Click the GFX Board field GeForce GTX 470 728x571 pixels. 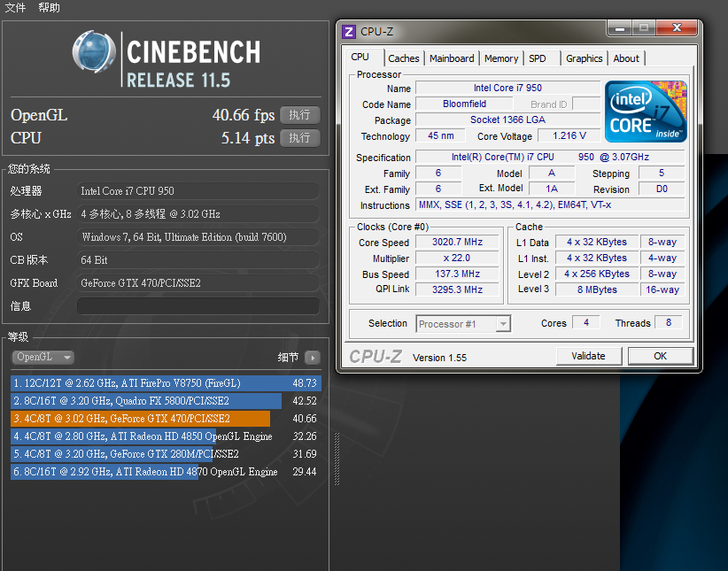coord(198,282)
